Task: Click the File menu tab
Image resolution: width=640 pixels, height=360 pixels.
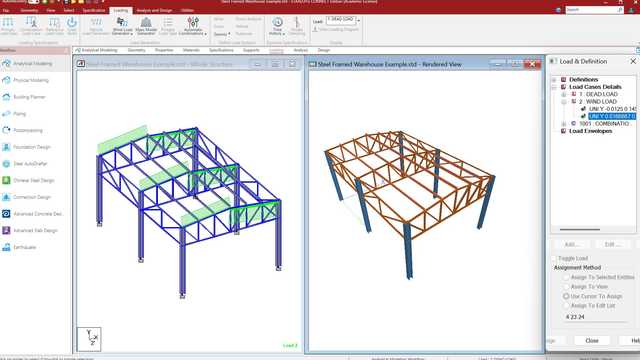Action: (x=6, y=10)
